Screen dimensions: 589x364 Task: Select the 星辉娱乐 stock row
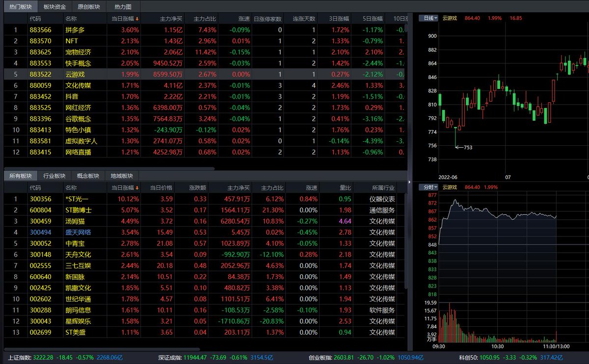click(x=204, y=321)
